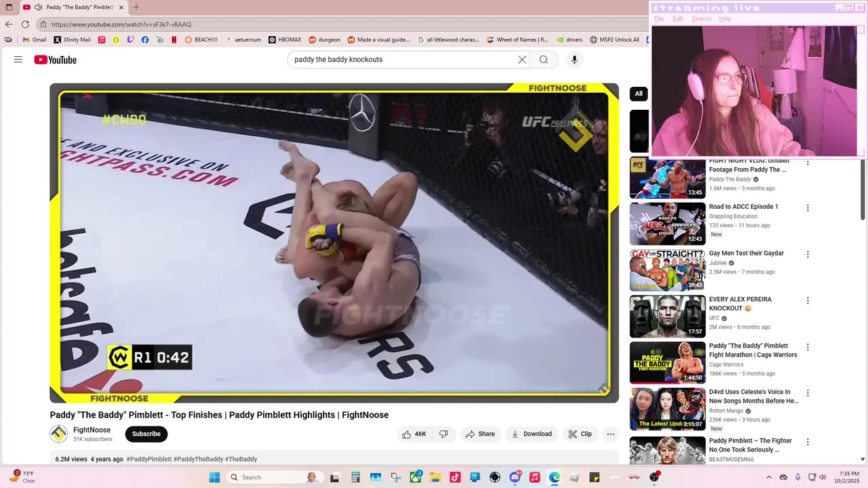868x488 pixels.
Task: Open Discord from the taskbar
Action: pyautogui.click(x=515, y=477)
